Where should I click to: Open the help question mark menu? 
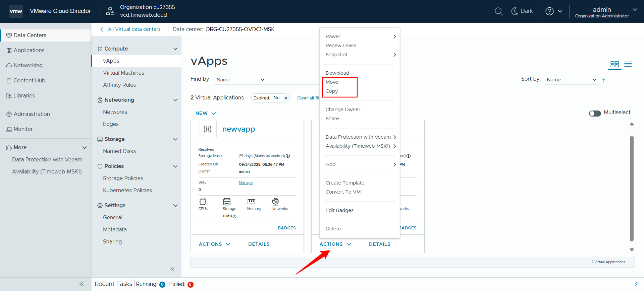point(554,11)
